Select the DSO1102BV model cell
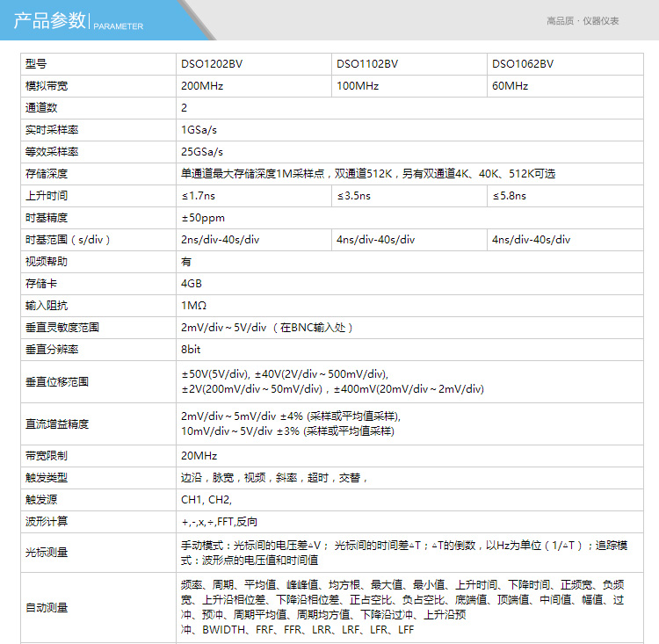 pyautogui.click(x=367, y=64)
